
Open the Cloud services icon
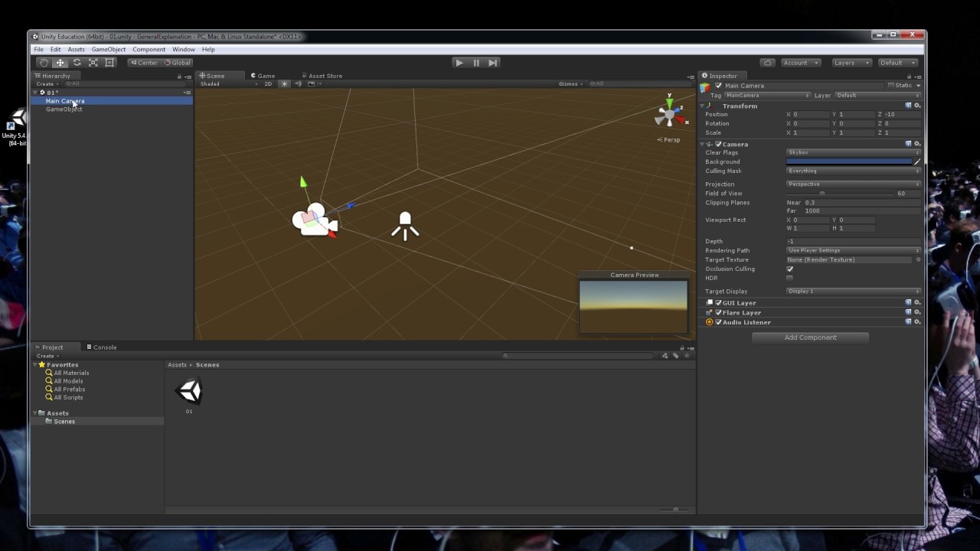pos(768,63)
